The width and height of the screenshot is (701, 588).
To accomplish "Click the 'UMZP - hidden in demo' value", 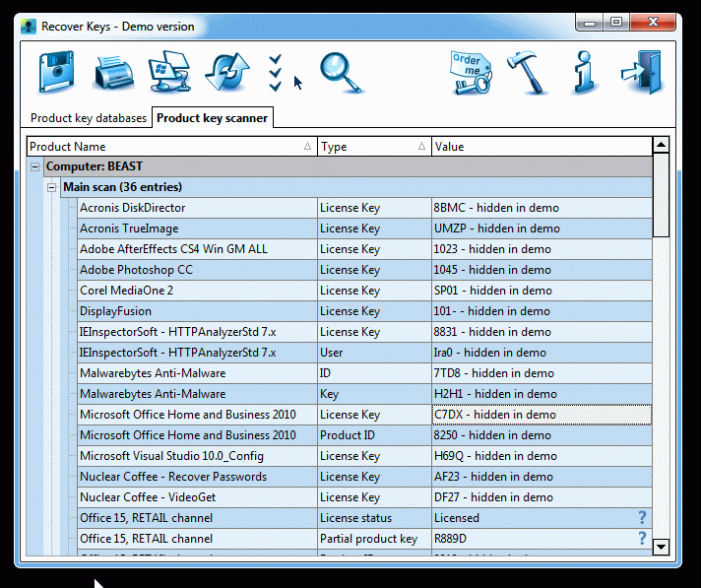I will 542,229.
